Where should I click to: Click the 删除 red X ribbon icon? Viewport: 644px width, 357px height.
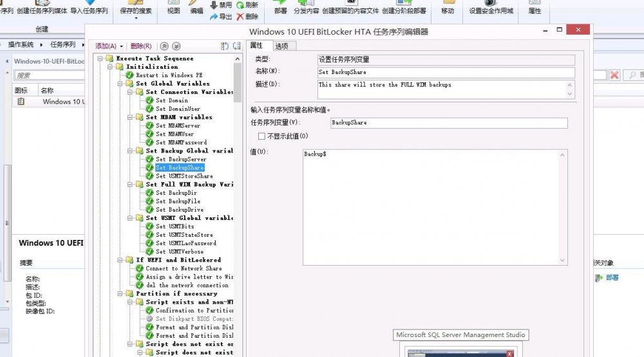pos(240,17)
